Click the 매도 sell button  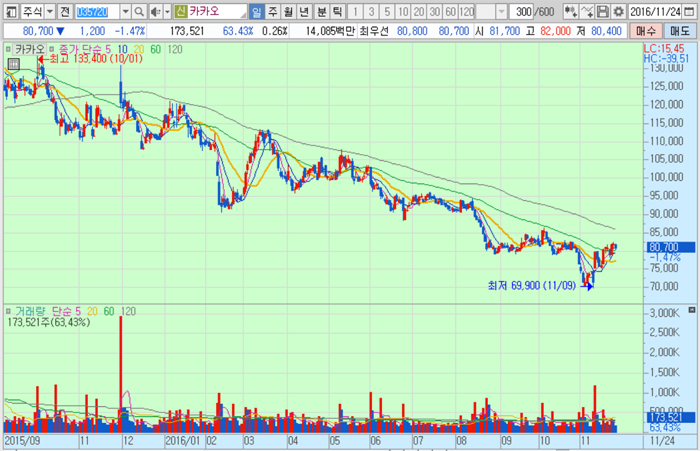click(x=679, y=31)
